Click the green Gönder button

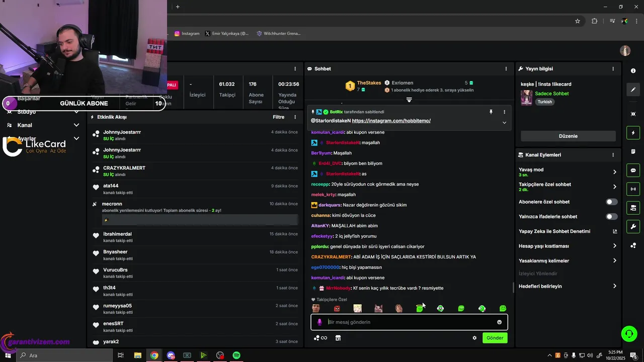[x=495, y=338]
